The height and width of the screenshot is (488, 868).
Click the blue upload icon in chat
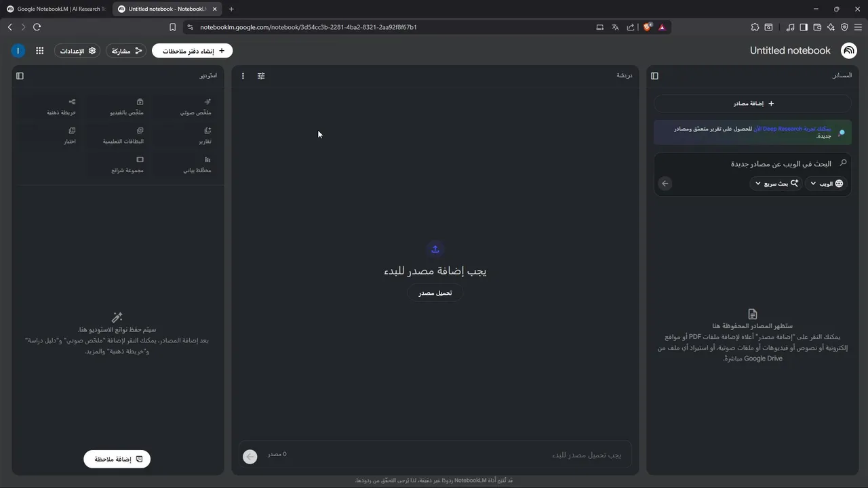click(435, 249)
